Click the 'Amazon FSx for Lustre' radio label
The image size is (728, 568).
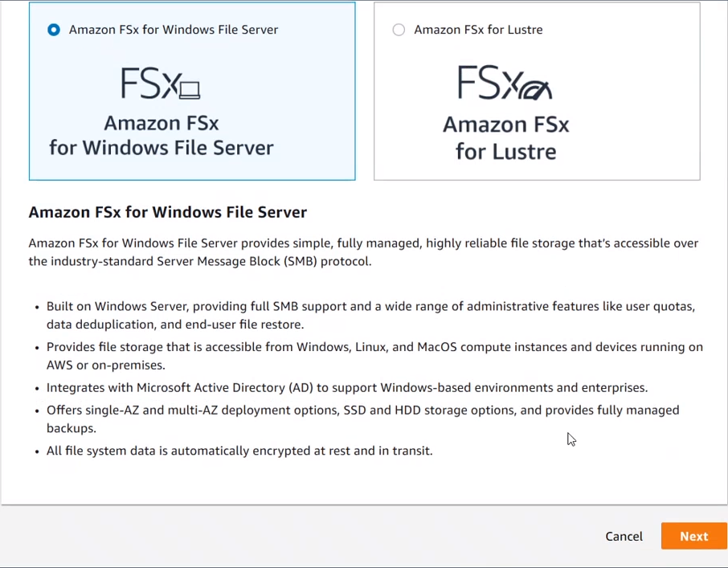point(478,30)
